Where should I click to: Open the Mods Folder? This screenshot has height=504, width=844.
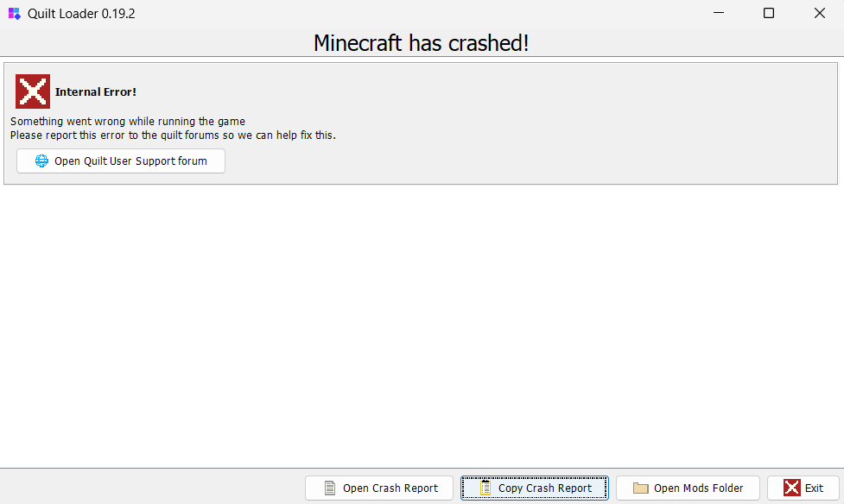(x=688, y=488)
